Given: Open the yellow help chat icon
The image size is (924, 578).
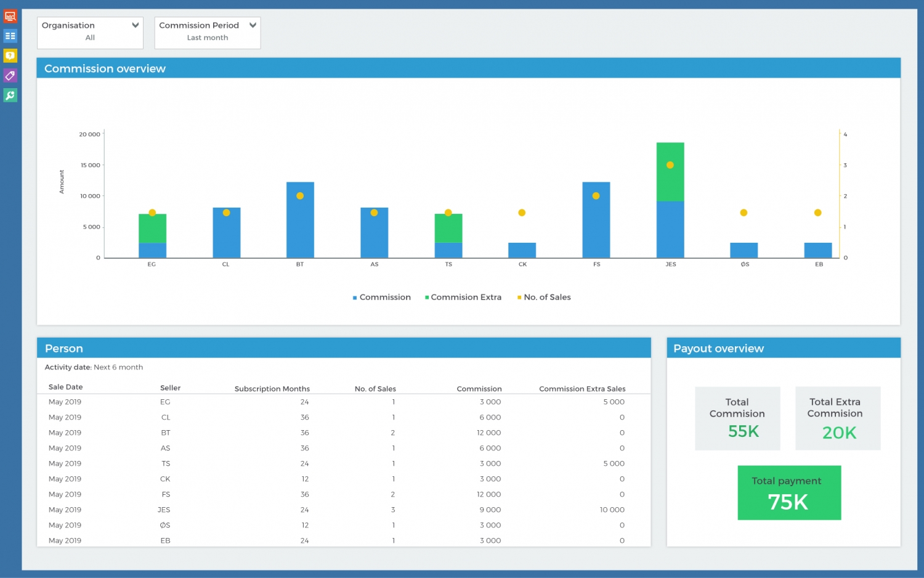Looking at the screenshot, I should [10, 55].
